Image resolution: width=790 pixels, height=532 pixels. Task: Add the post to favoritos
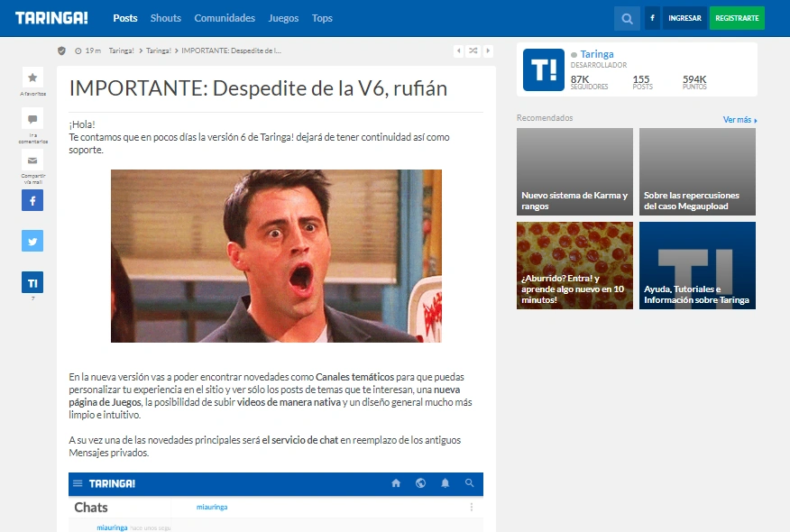tap(32, 78)
